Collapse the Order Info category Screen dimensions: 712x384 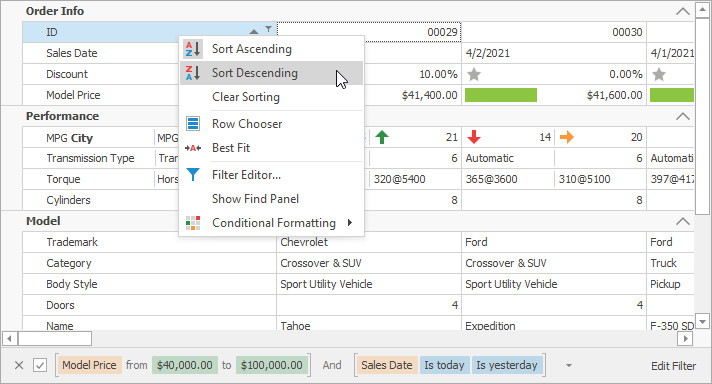click(x=682, y=11)
